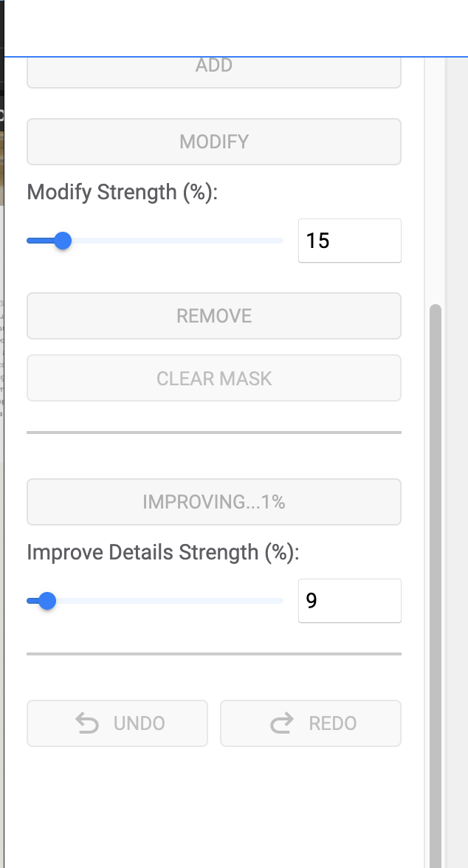The height and width of the screenshot is (868, 468).
Task: Click the REMOVE button
Action: [214, 316]
